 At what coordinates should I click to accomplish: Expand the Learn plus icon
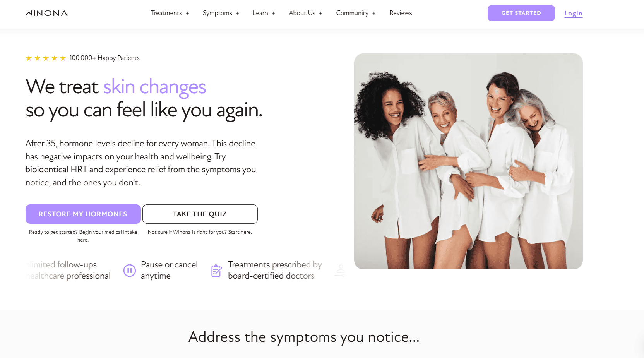point(273,13)
